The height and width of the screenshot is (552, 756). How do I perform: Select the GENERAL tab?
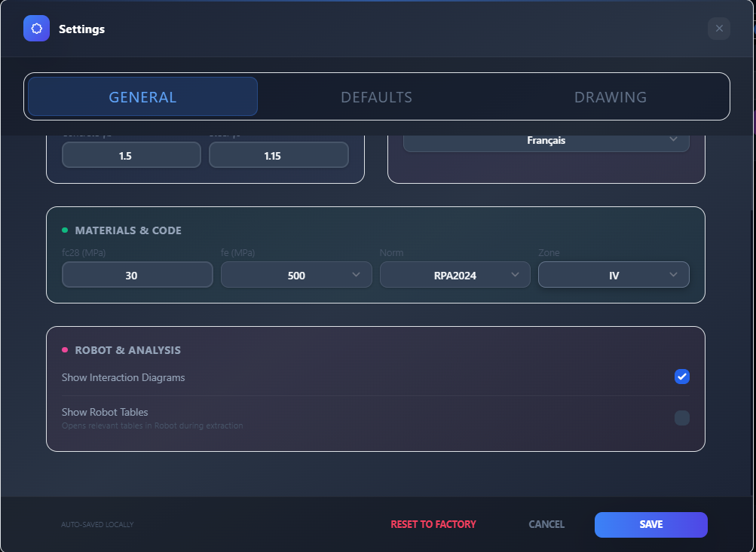pyautogui.click(x=142, y=96)
